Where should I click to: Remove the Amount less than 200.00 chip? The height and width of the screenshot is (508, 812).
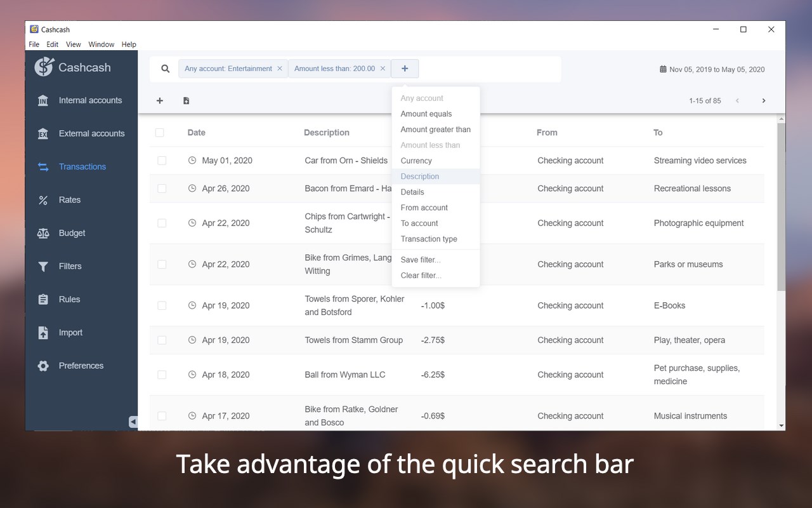click(x=383, y=69)
